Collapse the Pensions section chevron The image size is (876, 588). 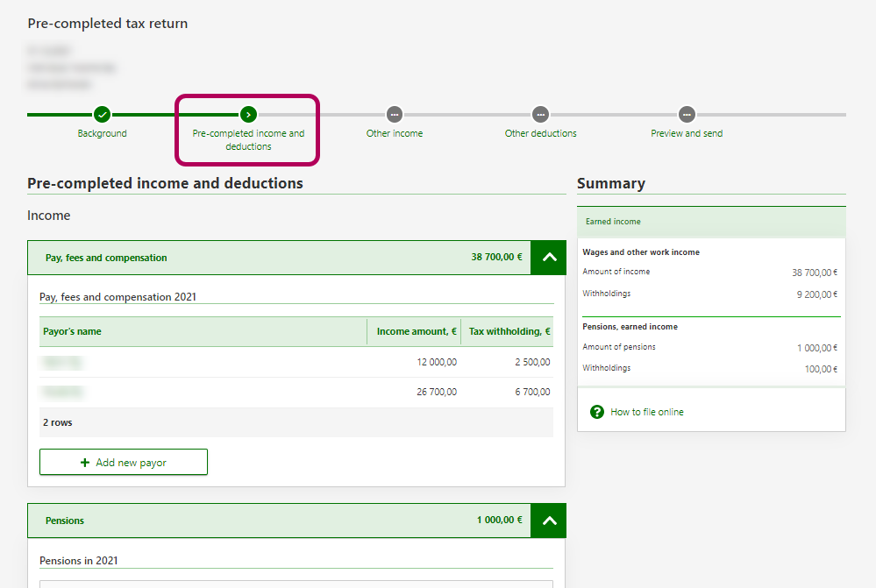549,521
